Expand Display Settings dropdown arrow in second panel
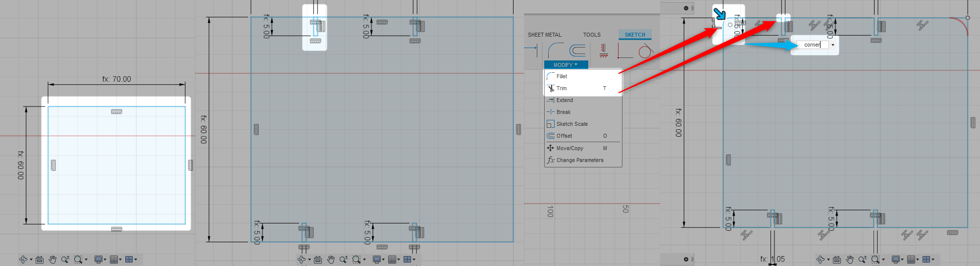Viewport: 980px width, 266px height. tap(383, 260)
